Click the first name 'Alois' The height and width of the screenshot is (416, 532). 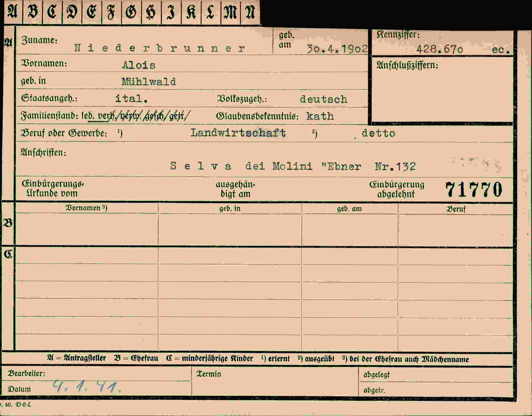pyautogui.click(x=139, y=65)
